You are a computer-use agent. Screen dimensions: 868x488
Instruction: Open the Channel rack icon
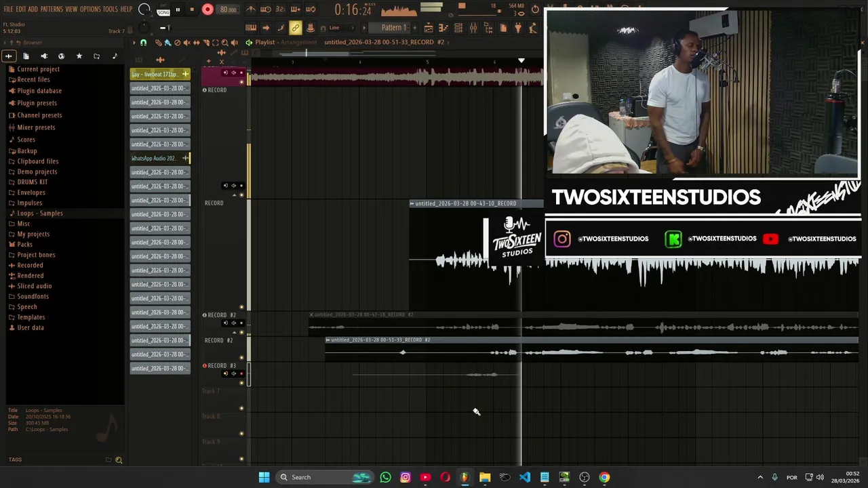click(458, 28)
